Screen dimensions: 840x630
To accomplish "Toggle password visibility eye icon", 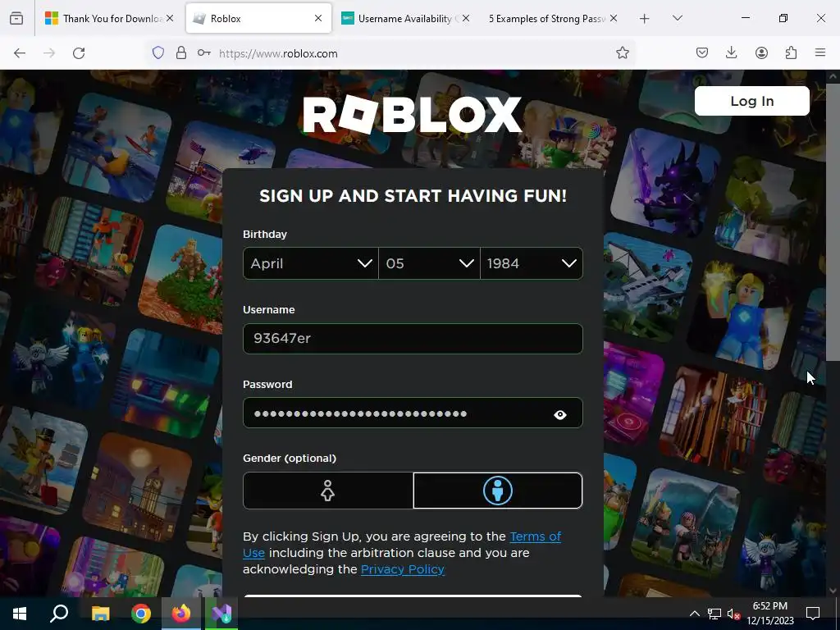I will click(559, 414).
